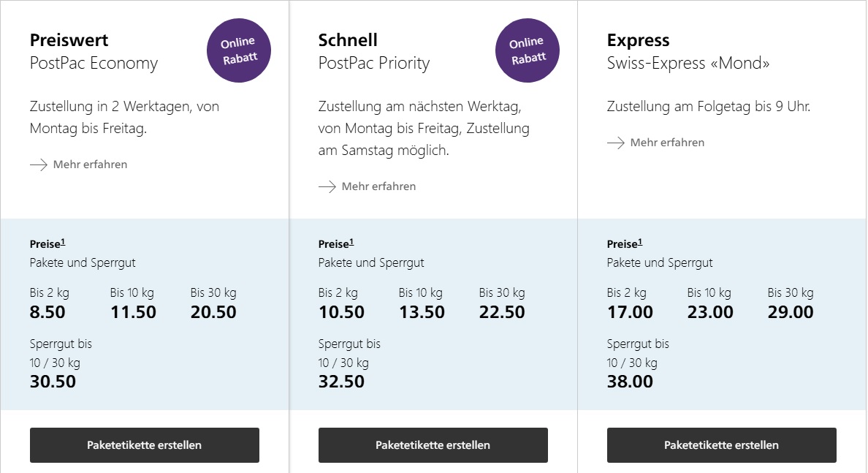
Task: Click the arrow icon under Swiss-Express Mond
Action: [616, 143]
